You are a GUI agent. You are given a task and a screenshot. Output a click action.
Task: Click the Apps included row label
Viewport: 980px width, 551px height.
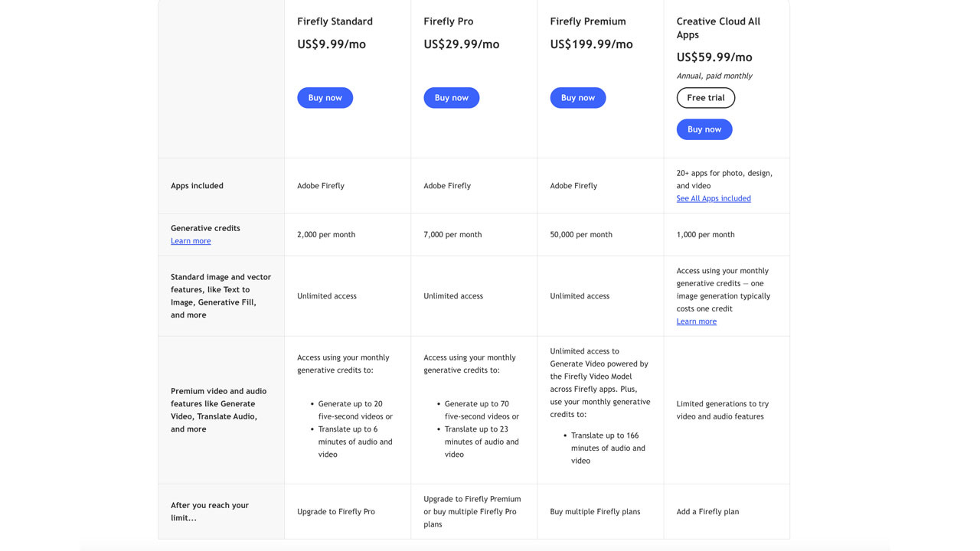(197, 186)
